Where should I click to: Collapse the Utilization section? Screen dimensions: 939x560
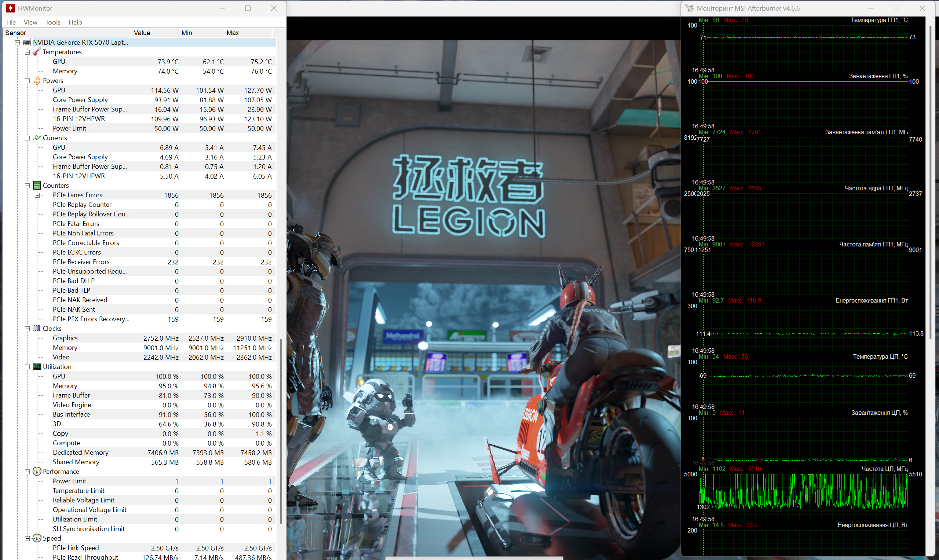coord(27,366)
